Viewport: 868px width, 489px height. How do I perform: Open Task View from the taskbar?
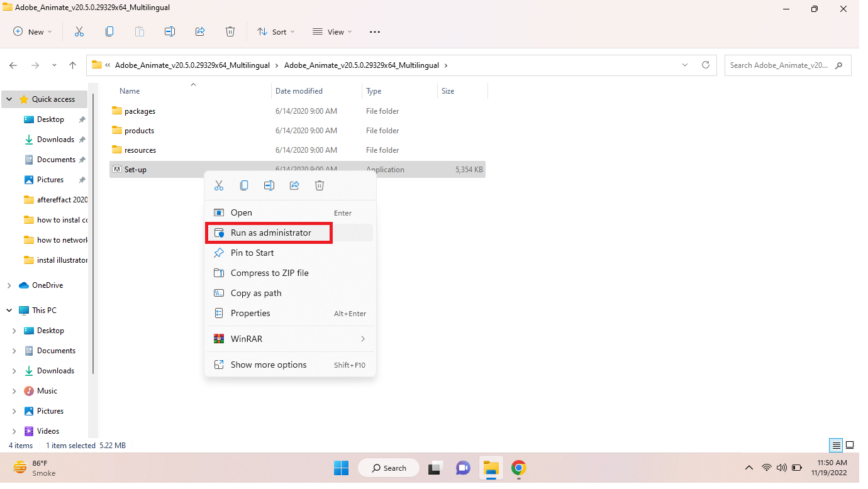point(435,468)
